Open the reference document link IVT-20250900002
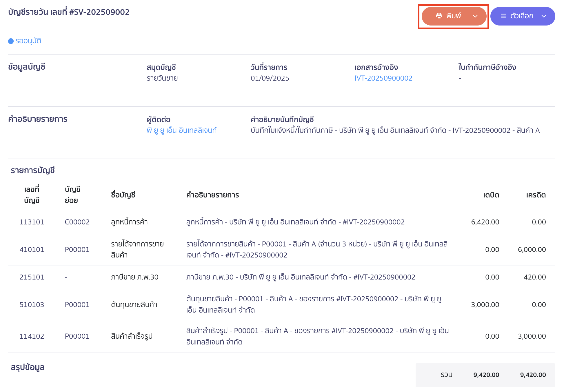564x392 pixels. coord(383,78)
